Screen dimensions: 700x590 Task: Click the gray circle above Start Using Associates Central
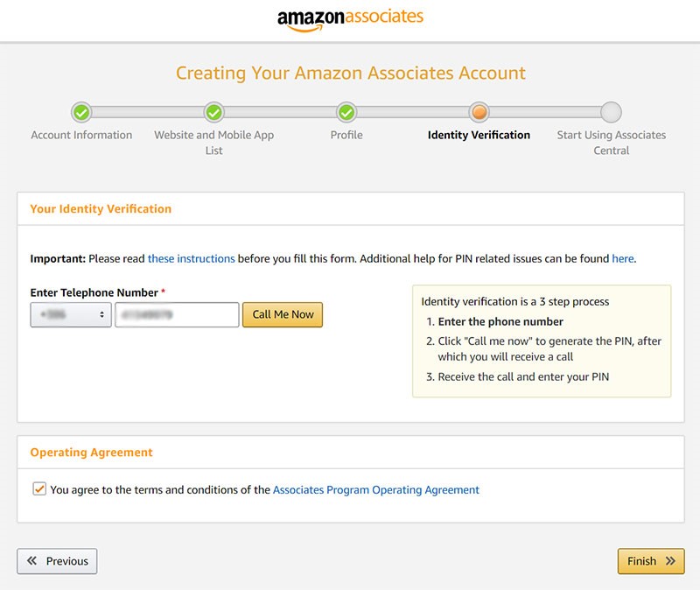tap(612, 112)
